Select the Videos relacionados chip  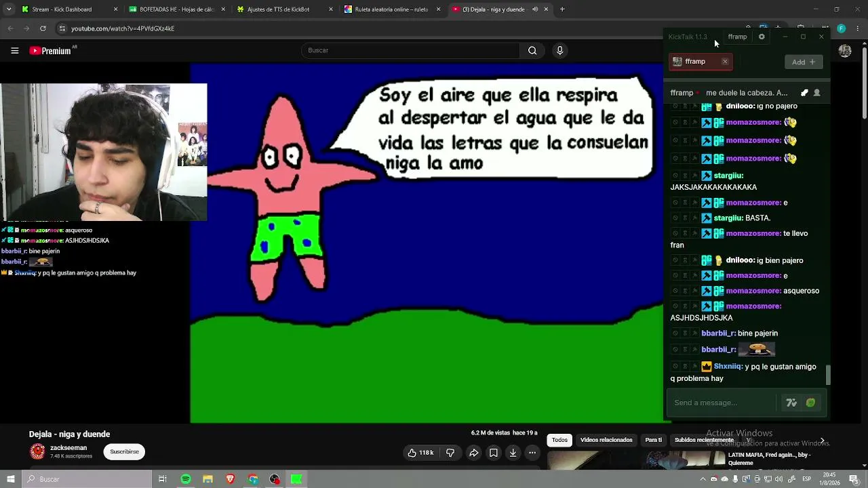(606, 440)
